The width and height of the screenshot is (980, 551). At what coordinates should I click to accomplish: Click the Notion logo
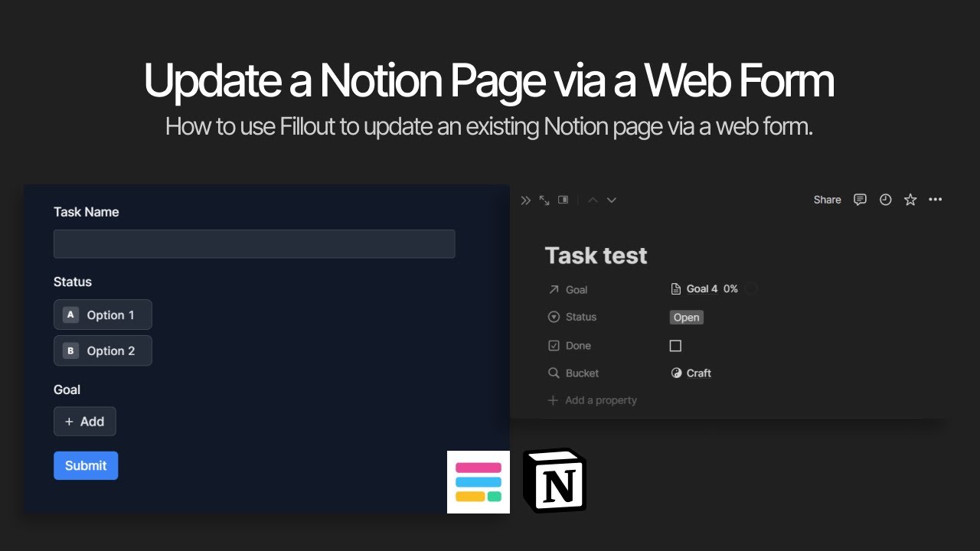tap(554, 481)
